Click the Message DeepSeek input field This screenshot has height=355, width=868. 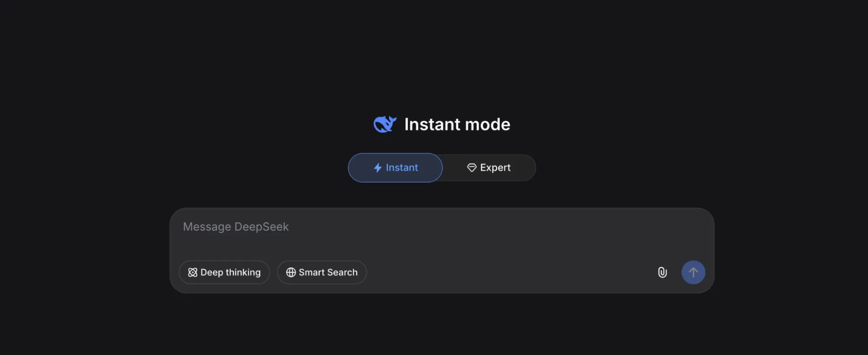pos(391,227)
